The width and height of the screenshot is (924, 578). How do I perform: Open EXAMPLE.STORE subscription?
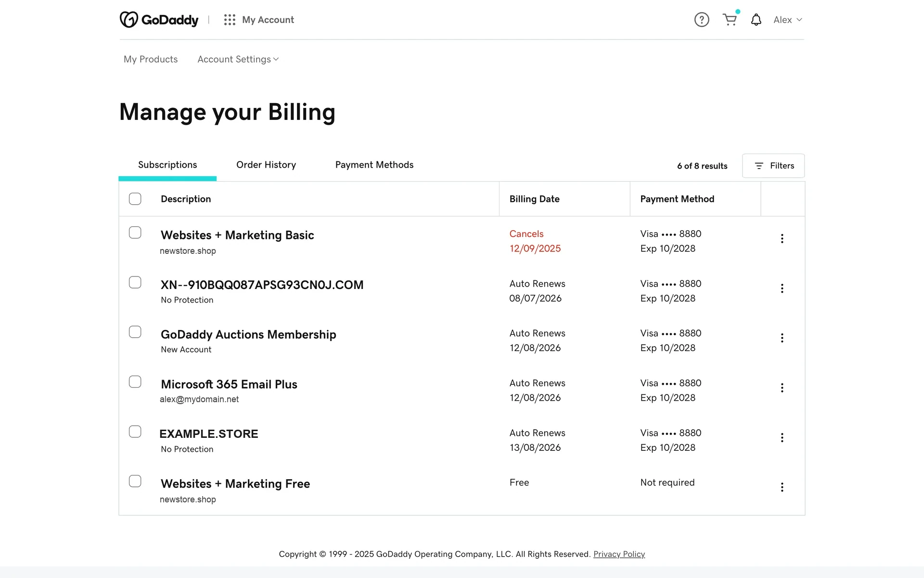[x=209, y=434]
